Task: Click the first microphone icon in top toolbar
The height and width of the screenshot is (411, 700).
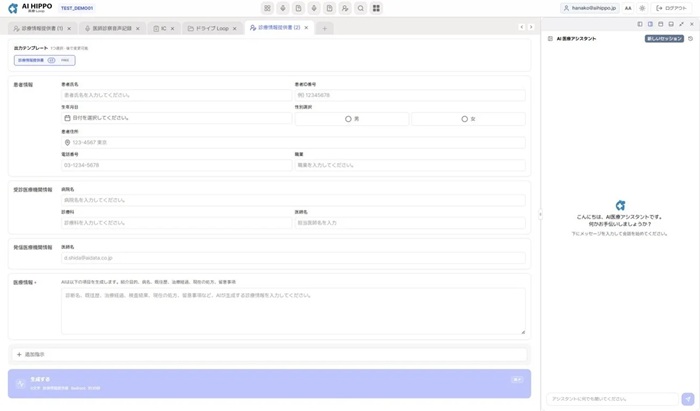Action: 283,8
